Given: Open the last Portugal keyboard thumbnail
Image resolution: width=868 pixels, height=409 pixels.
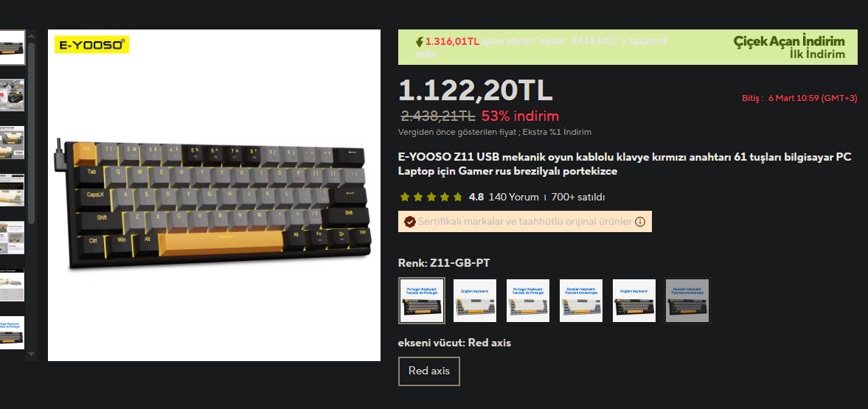Looking at the screenshot, I should pyautogui.click(x=13, y=332).
